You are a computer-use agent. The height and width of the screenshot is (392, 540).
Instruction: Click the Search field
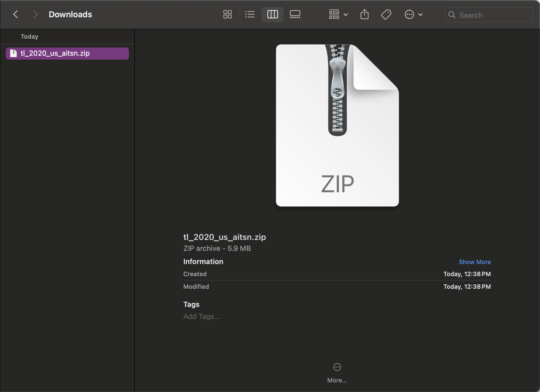tap(489, 15)
